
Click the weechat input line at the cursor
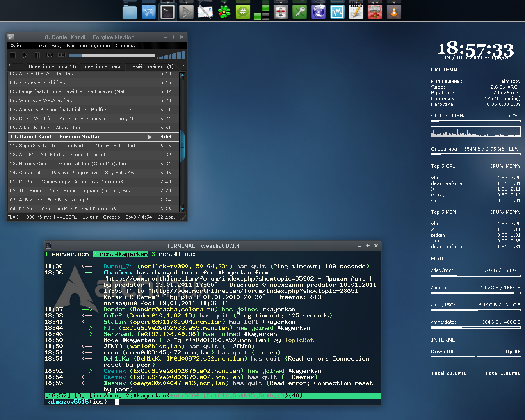tap(116, 402)
